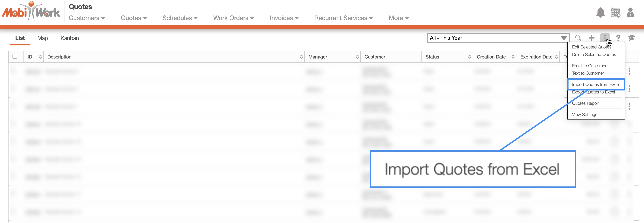
Task: Open first row's three-dot actions menu
Action: click(x=629, y=71)
